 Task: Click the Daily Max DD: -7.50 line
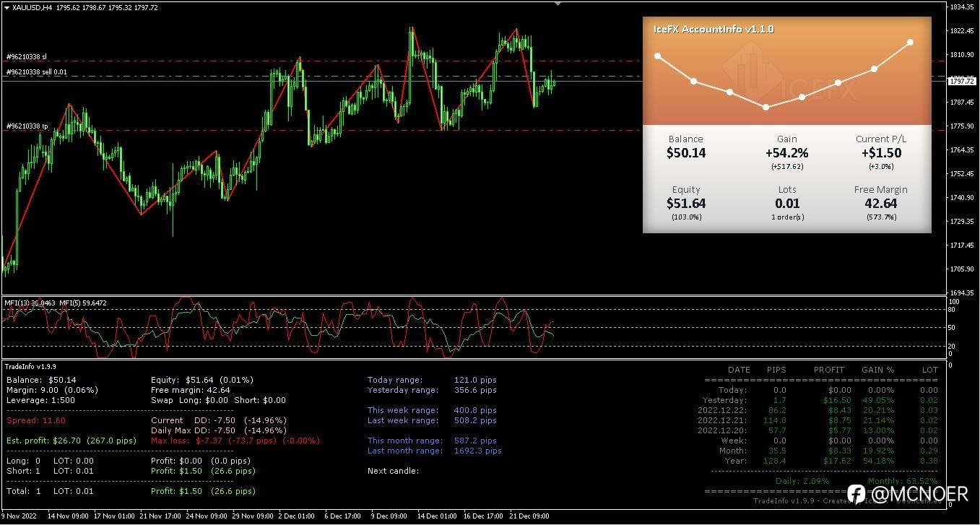point(218,430)
